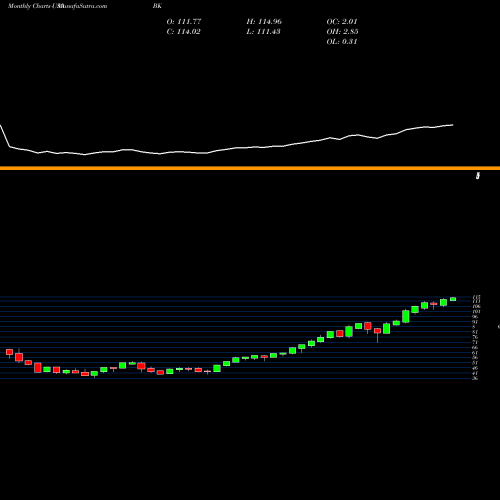Click the 66 price axis label
Image resolution: width=500 pixels, height=500 pixels.
click(x=475, y=348)
